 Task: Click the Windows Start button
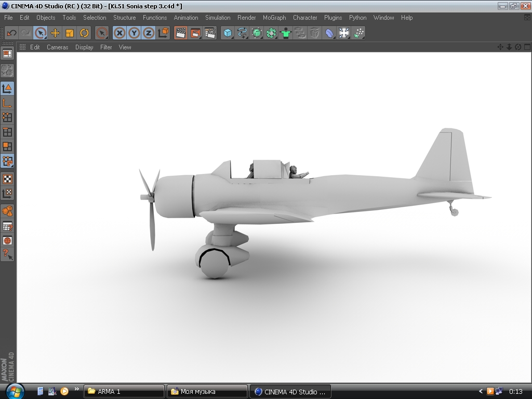tap(14, 391)
